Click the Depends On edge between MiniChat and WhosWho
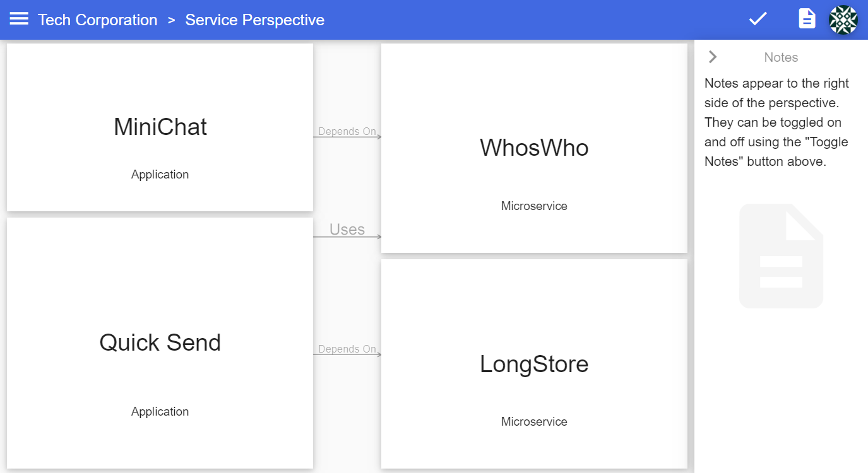The width and height of the screenshot is (868, 473). tap(347, 131)
